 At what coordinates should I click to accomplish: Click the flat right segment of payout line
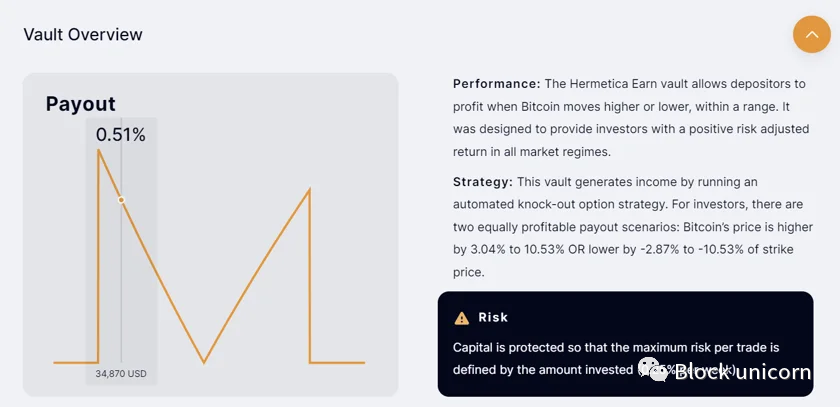(x=337, y=362)
